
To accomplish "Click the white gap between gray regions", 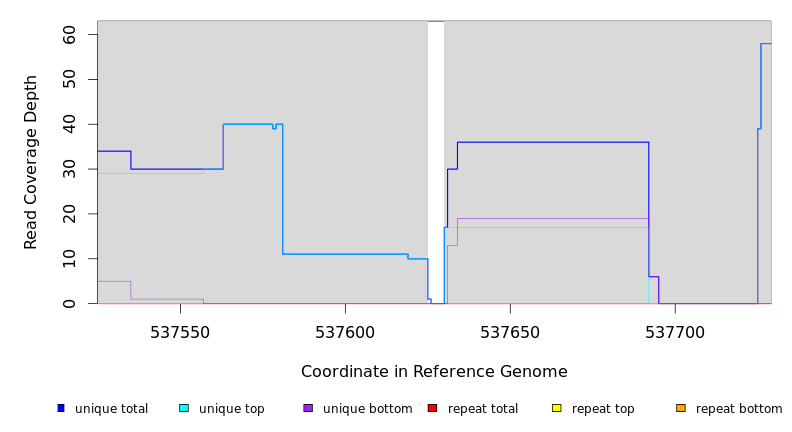I will coord(436,160).
